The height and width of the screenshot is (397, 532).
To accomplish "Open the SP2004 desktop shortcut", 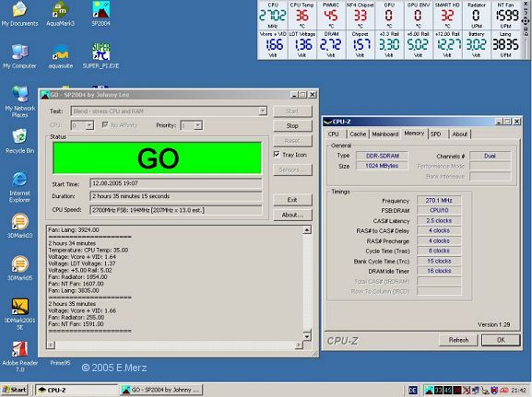I will tap(100, 14).
